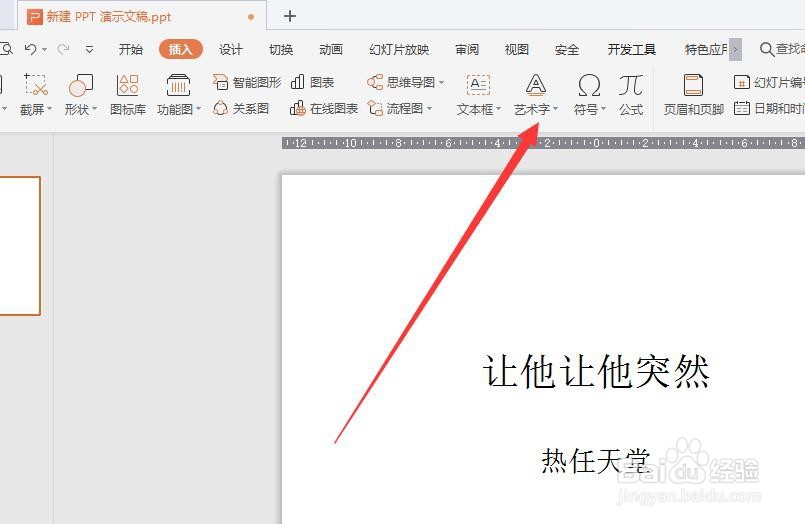Click the 截屏 screenshot icon

35,85
